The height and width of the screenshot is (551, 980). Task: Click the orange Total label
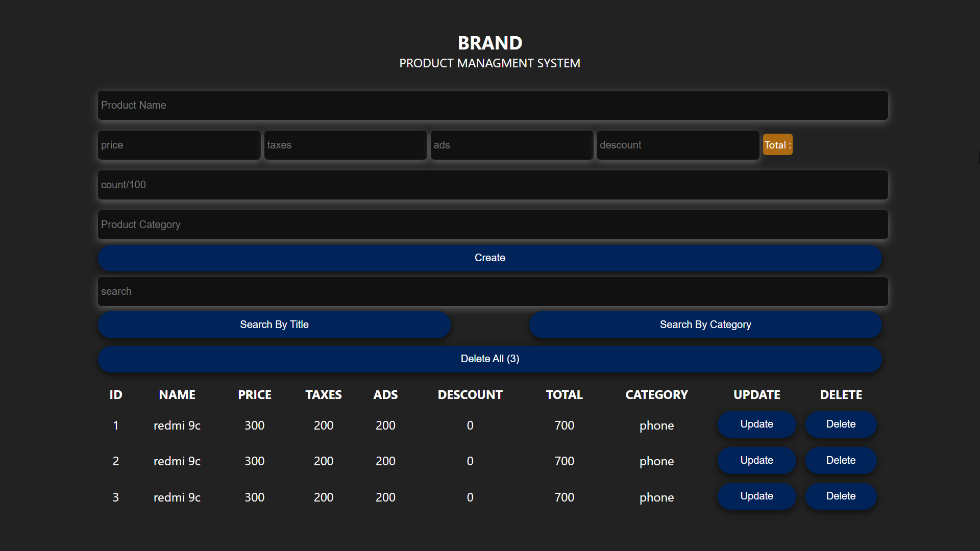[777, 145]
